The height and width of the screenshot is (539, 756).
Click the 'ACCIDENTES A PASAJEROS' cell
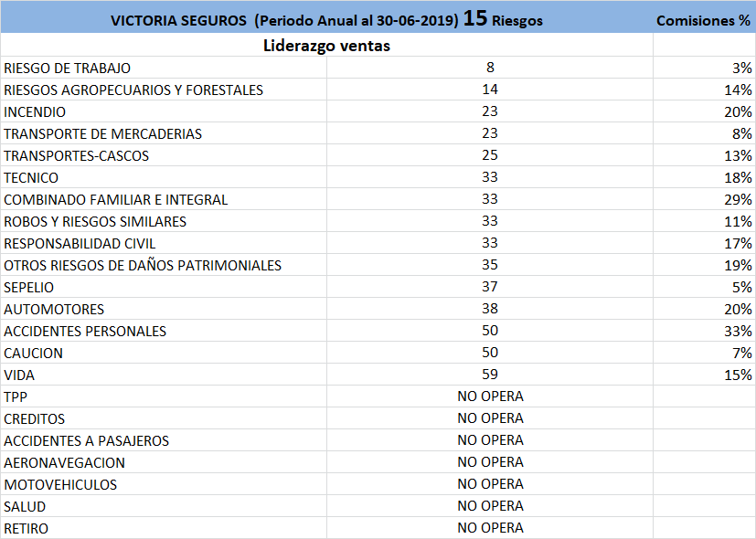(x=164, y=440)
